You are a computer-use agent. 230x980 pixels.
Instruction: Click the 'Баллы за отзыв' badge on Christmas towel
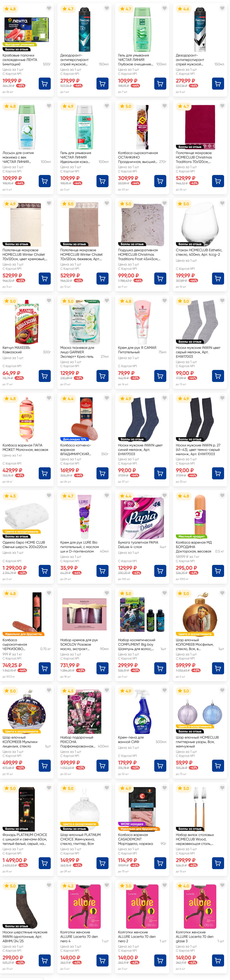pos(190,147)
